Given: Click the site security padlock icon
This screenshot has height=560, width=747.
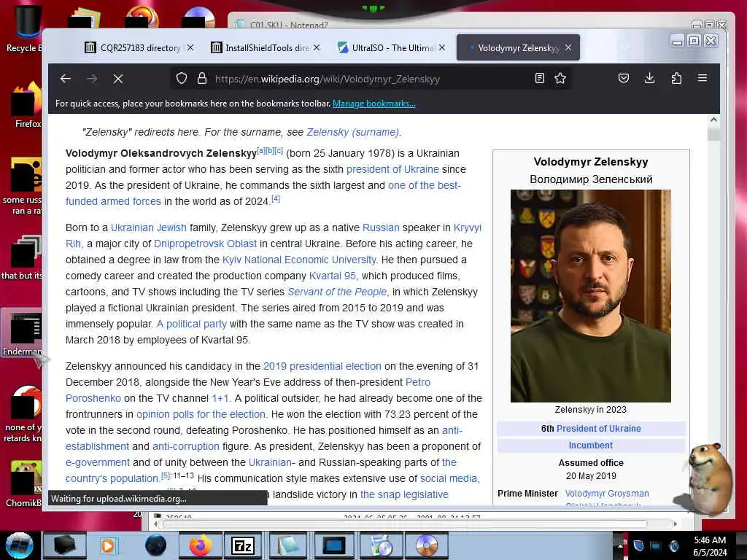Looking at the screenshot, I should click(x=202, y=79).
